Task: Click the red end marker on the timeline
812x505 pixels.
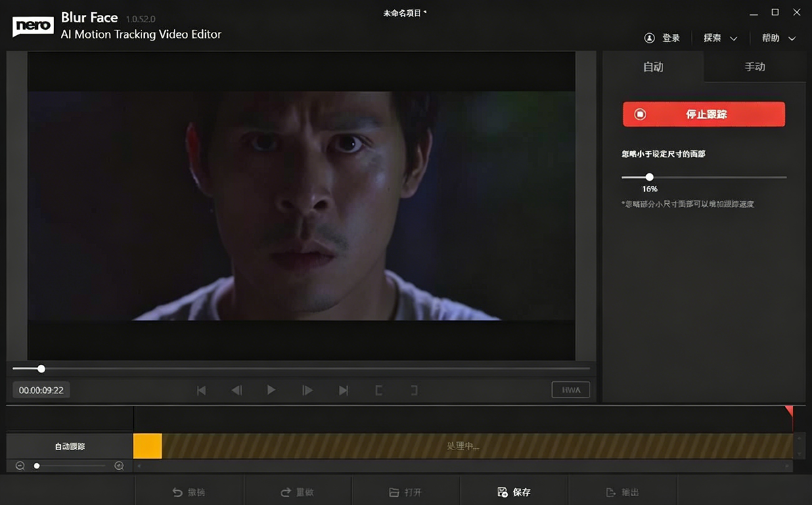Action: 789,411
